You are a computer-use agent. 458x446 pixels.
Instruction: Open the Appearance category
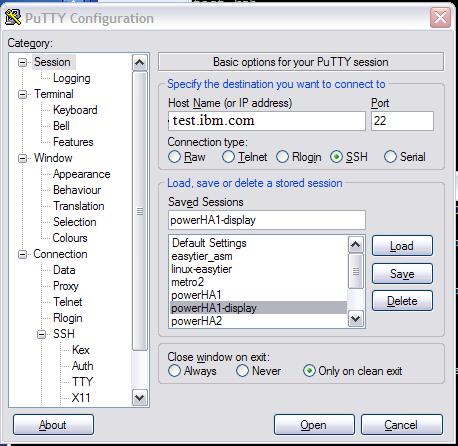tap(82, 174)
